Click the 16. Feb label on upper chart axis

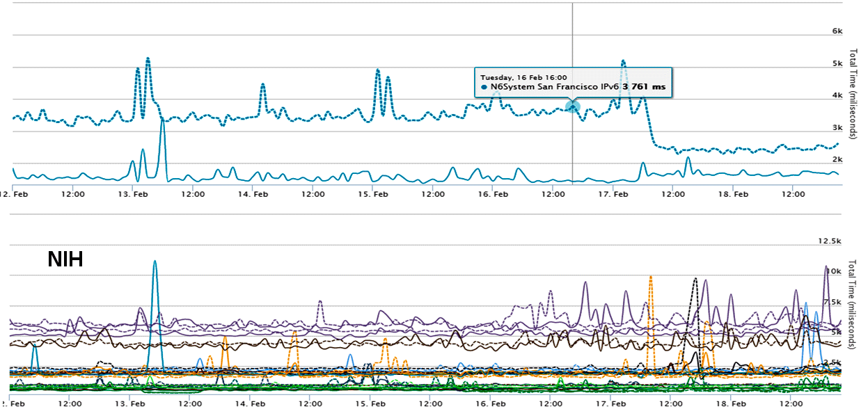click(491, 194)
